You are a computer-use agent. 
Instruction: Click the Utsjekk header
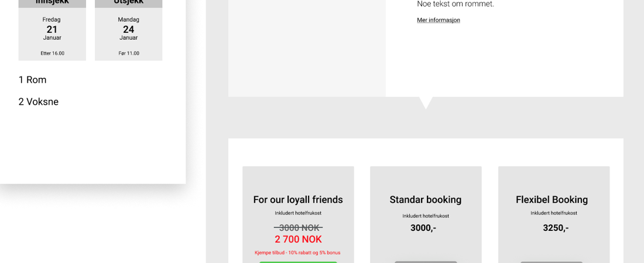coord(128,3)
